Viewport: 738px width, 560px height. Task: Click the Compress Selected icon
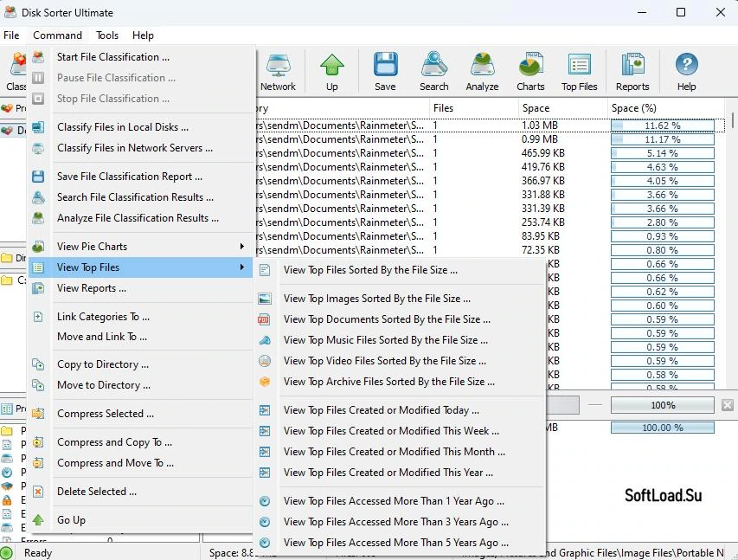pyautogui.click(x=38, y=414)
